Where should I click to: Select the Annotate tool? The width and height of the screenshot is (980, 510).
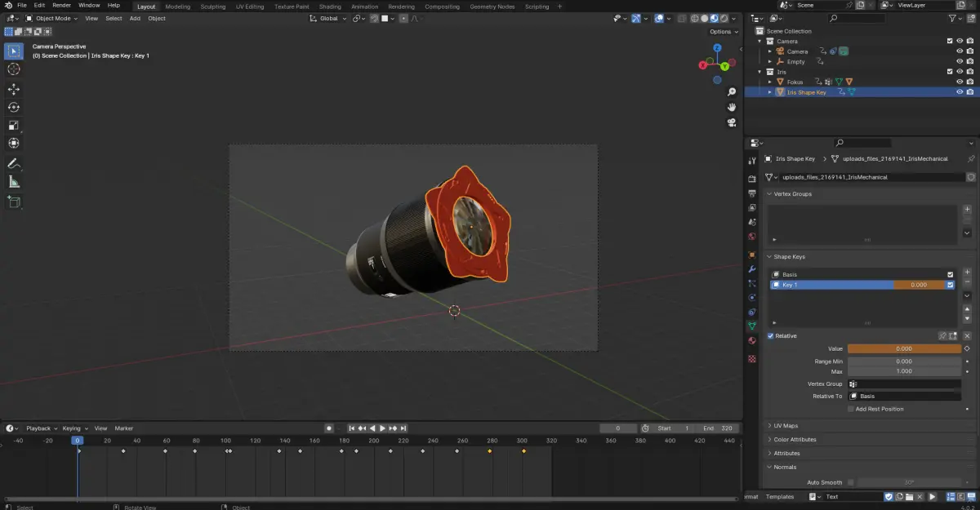pos(14,164)
